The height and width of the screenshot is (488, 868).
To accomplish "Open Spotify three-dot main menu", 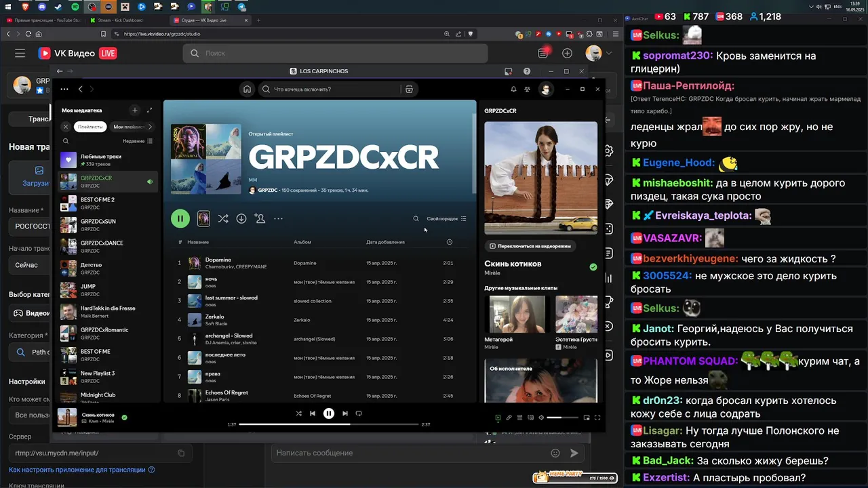I will click(x=64, y=89).
